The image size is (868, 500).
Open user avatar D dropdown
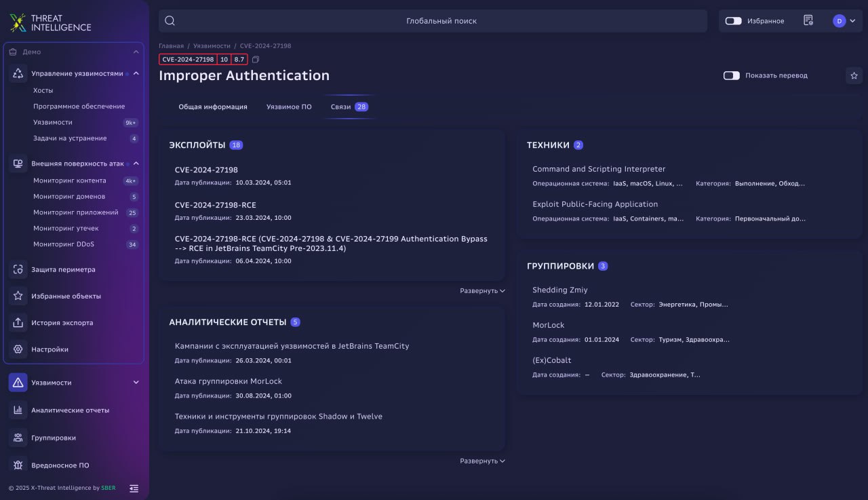point(844,21)
